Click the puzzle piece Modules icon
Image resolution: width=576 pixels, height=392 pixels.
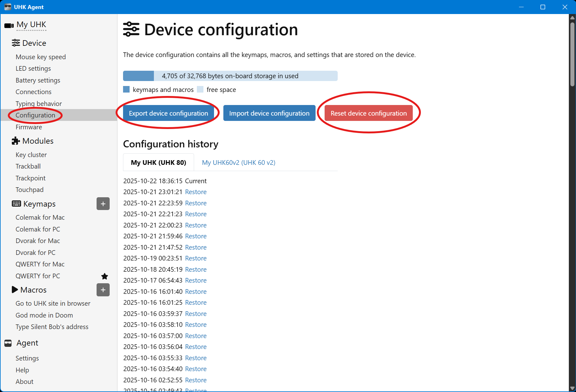point(16,141)
